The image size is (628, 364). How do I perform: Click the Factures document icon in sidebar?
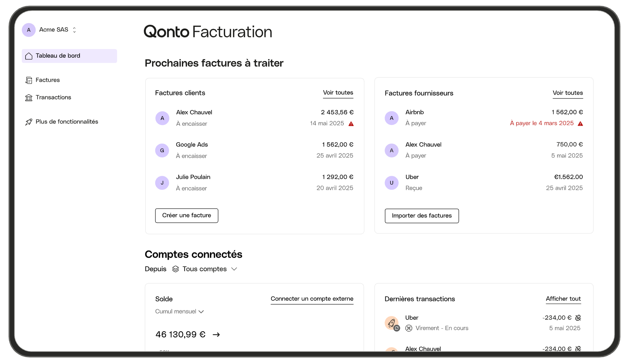coord(29,80)
